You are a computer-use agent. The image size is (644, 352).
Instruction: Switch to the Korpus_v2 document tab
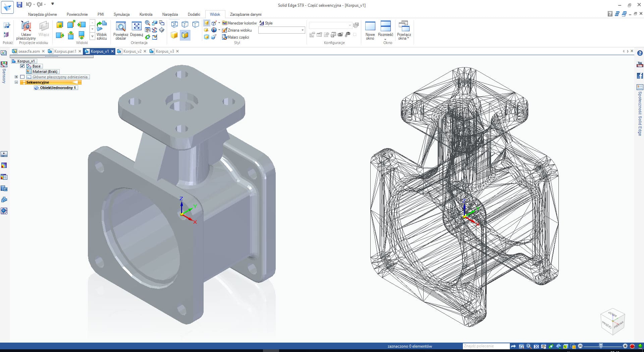pos(132,51)
